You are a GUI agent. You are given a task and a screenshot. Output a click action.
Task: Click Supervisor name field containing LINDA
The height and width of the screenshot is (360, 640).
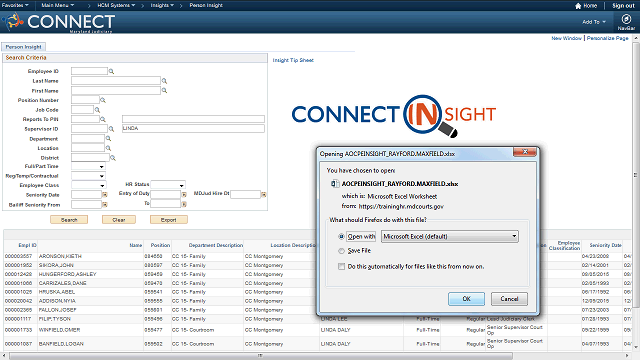pos(193,129)
